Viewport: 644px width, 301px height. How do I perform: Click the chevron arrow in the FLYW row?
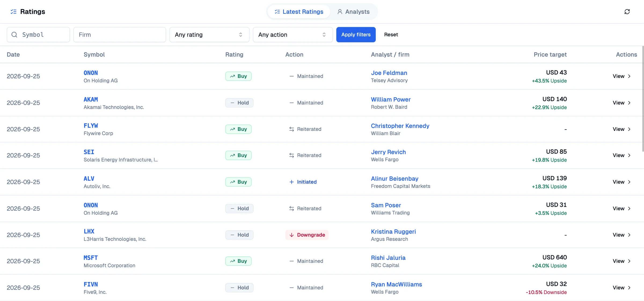[629, 129]
